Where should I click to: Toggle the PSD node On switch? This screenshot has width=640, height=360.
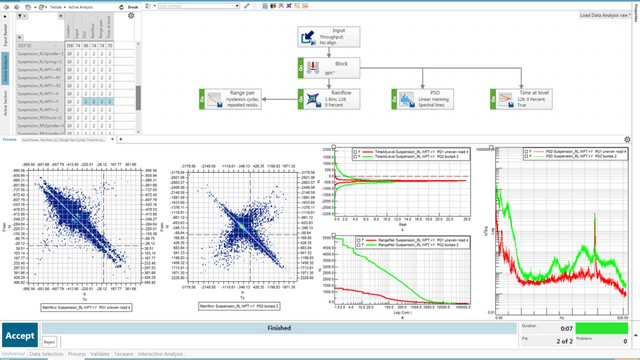pyautogui.click(x=394, y=99)
